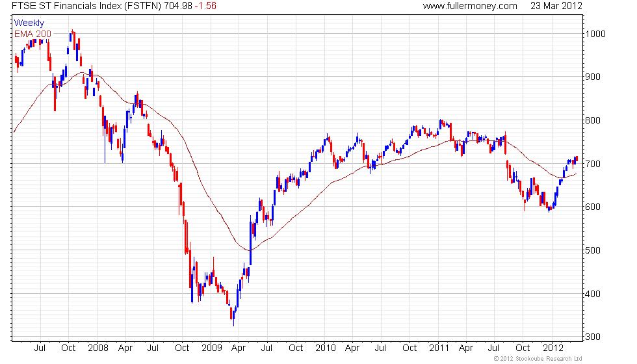This screenshot has height=364, width=637.
Task: Click the '2009' year label on time axis
Action: [x=212, y=348]
